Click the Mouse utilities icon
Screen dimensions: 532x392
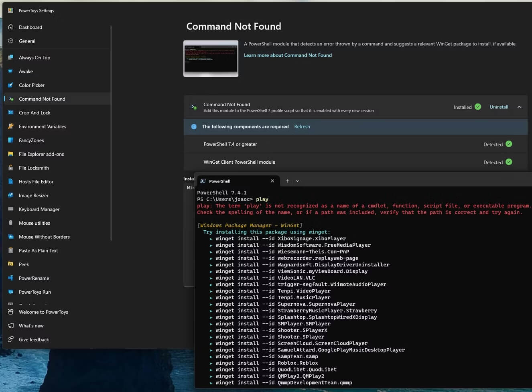[x=11, y=223]
